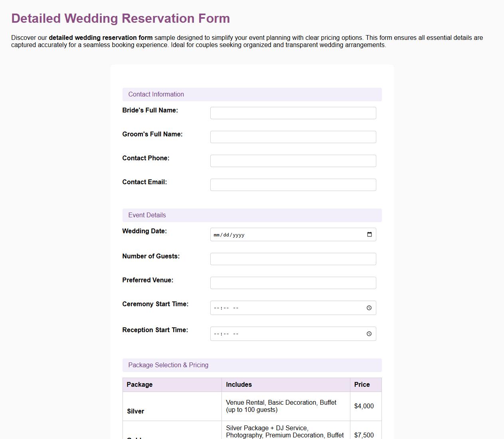Image resolution: width=504 pixels, height=439 pixels.
Task: Click the Detailed Wedding Reservation Form title
Action: (121, 18)
